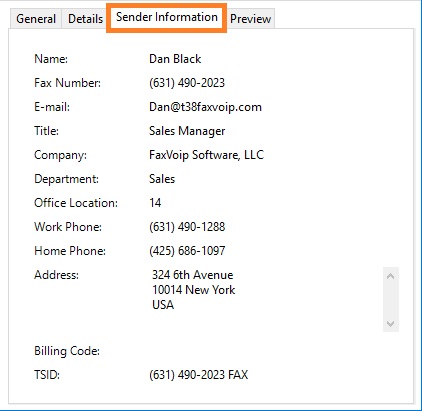The image size is (422, 411).
Task: Click the Billing Code label
Action: tap(67, 351)
